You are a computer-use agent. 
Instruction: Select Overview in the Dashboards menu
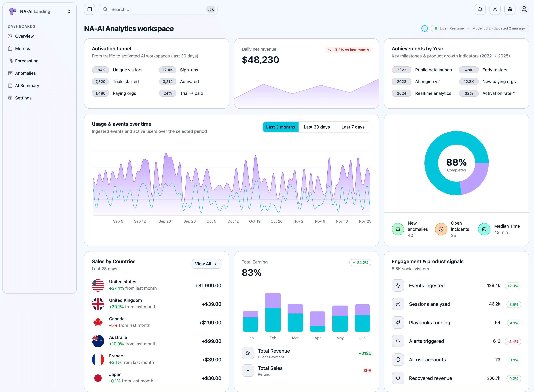pyautogui.click(x=24, y=36)
